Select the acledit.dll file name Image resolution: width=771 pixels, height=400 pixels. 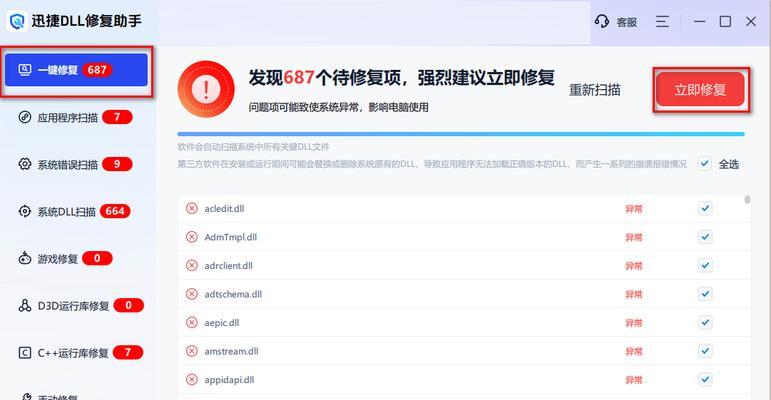pyautogui.click(x=224, y=209)
